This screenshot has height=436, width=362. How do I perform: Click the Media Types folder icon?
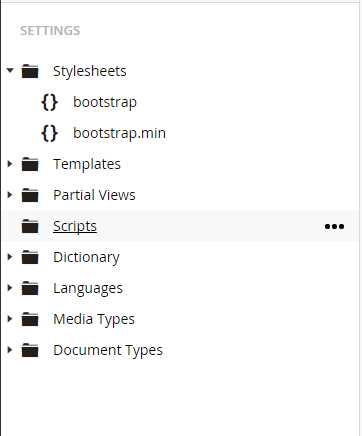[30, 319]
